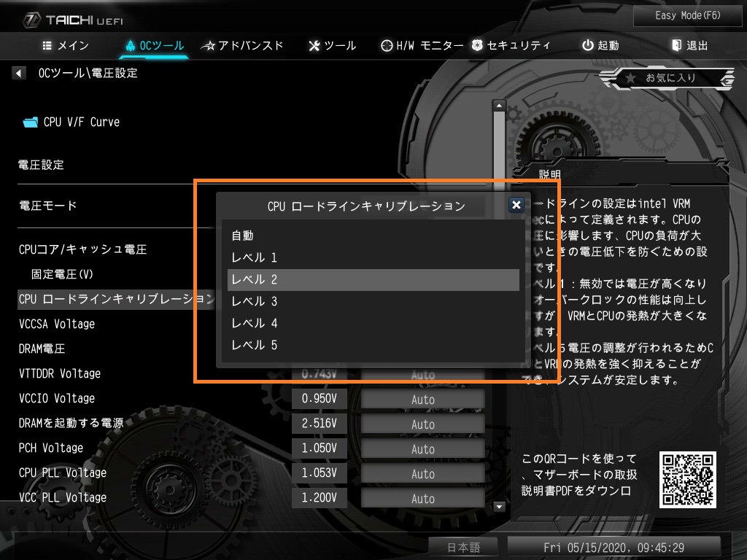This screenshot has height=560, width=747.
Task: Close the CPU ロードラインキャリブレーション popup
Action: [516, 205]
